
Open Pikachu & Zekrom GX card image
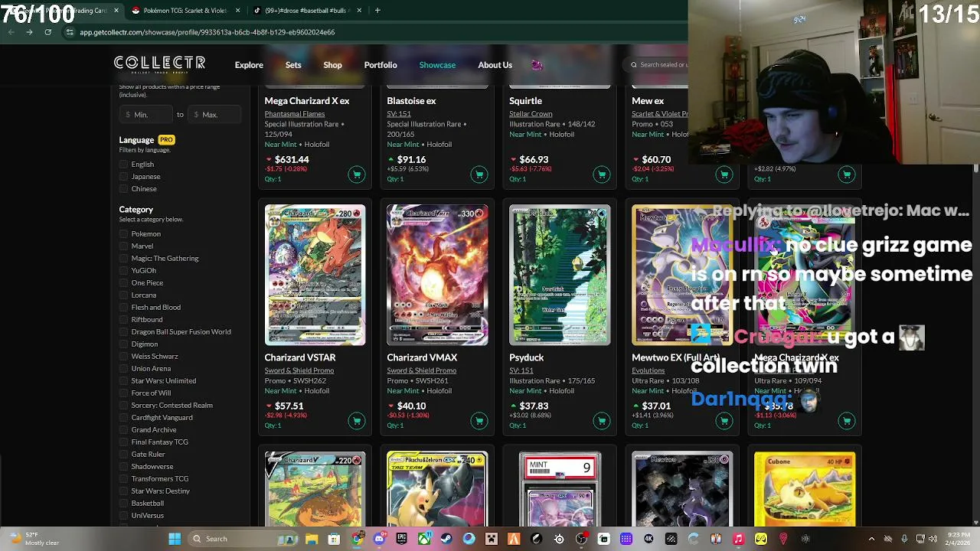coord(437,488)
